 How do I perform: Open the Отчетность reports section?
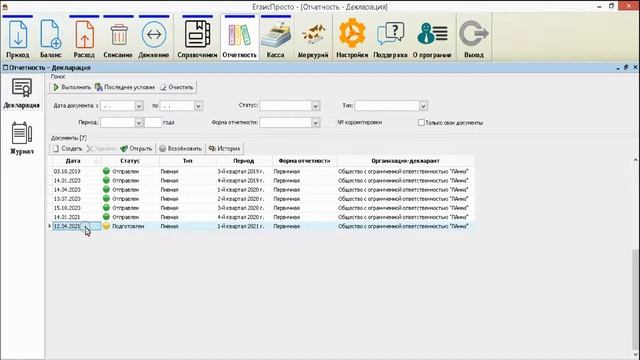pos(240,38)
